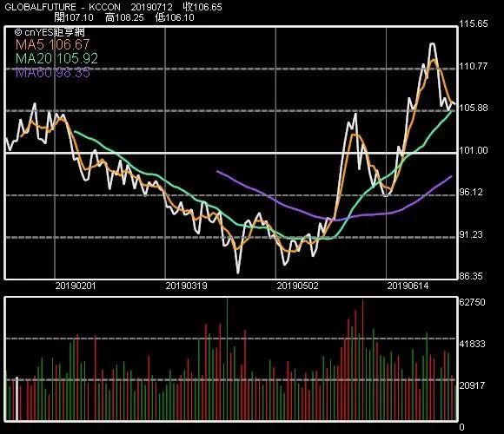This screenshot has height=434, width=504.
Task: Click the 101.00 price axis label
Action: click(474, 150)
